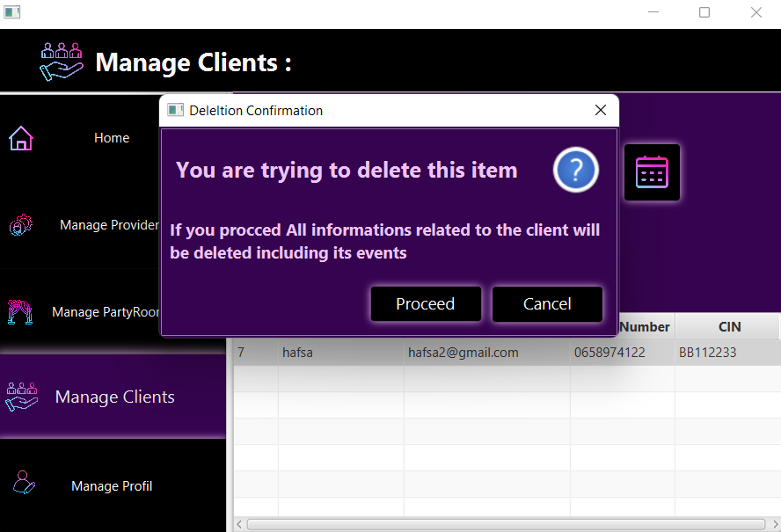Click the Manage Clients sidebar icon

pos(21,397)
